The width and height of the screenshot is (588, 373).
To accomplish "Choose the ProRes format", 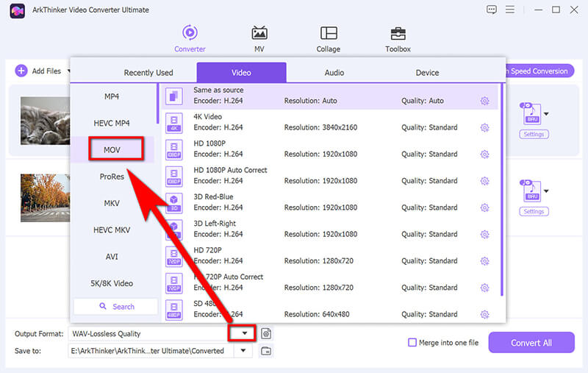I will click(x=112, y=177).
